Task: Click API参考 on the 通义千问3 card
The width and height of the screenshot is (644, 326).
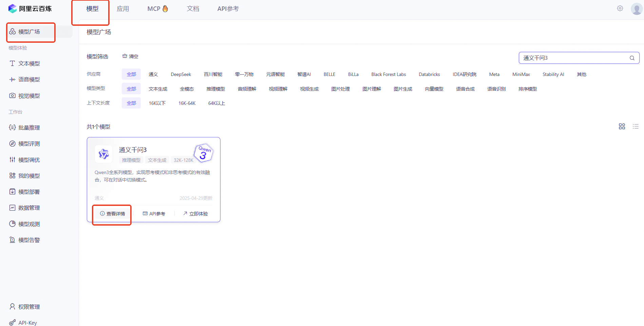Action: [x=154, y=214]
